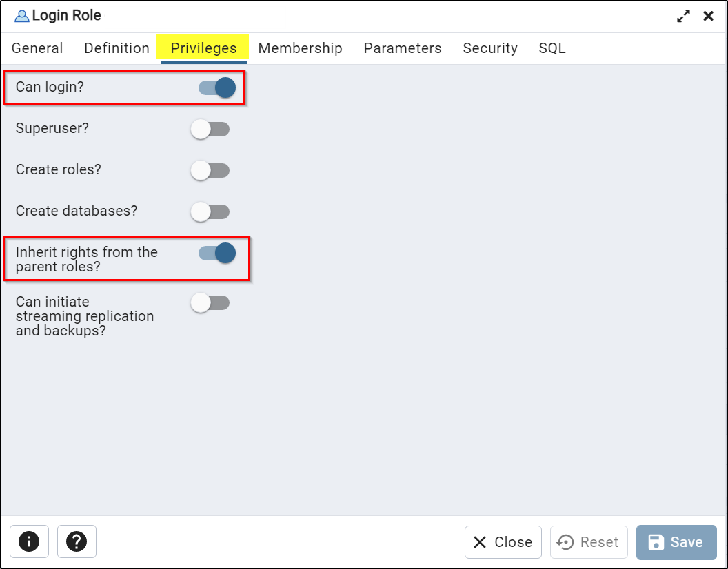Open the Parameters tab
The image size is (728, 569).
403,48
